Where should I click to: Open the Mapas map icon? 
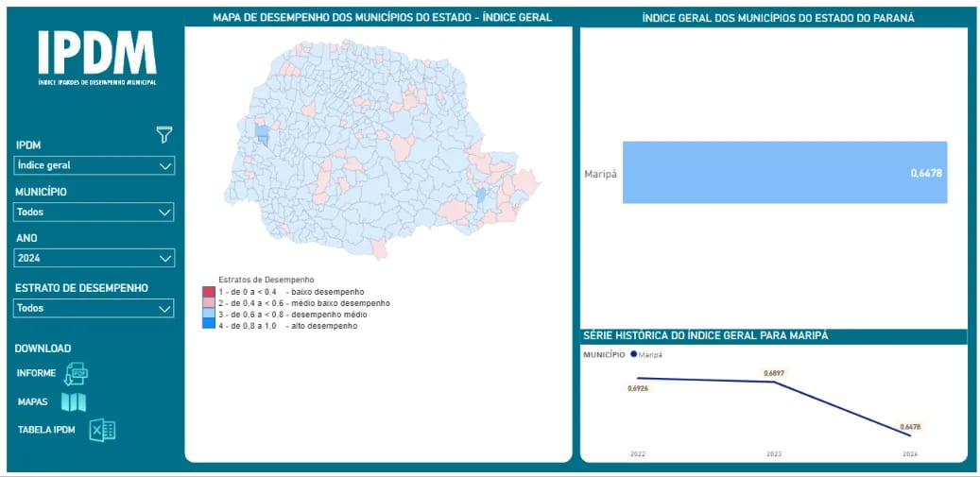[x=74, y=402]
